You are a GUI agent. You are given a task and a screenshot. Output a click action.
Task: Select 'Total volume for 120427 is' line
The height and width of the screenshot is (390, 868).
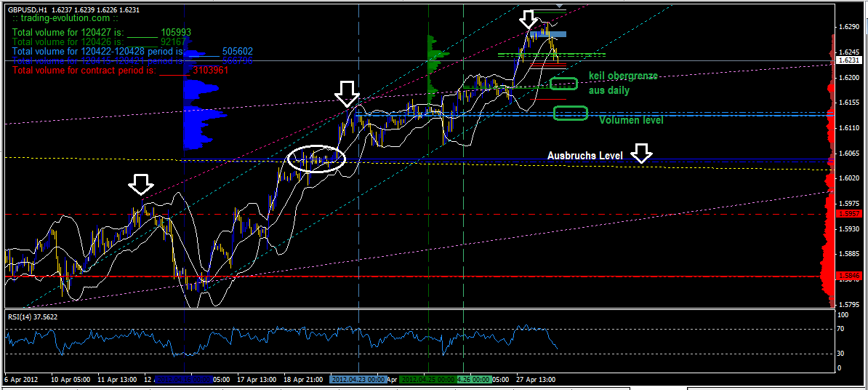(101, 33)
